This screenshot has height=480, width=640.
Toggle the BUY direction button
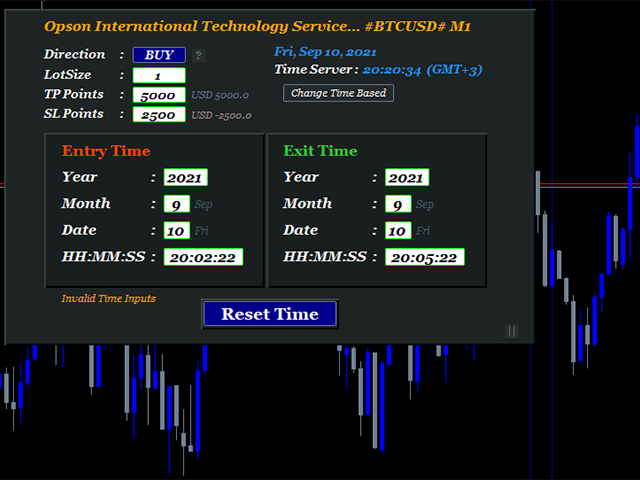(x=159, y=55)
